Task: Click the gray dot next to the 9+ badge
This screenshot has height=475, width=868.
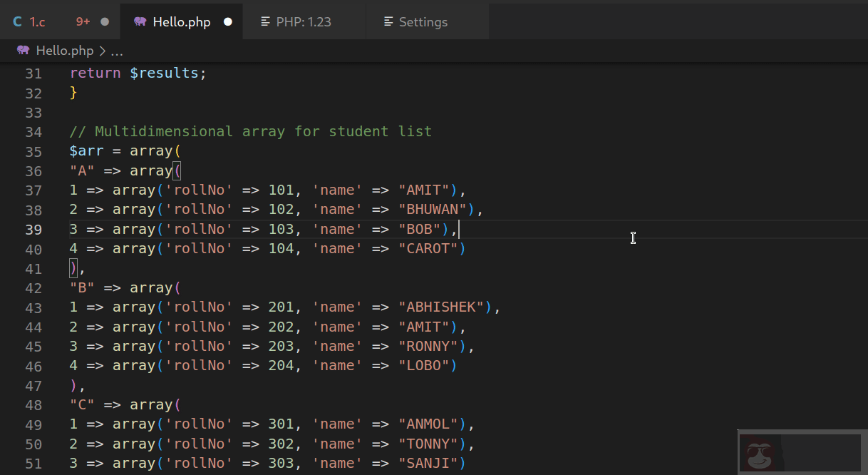Action: pyautogui.click(x=104, y=21)
